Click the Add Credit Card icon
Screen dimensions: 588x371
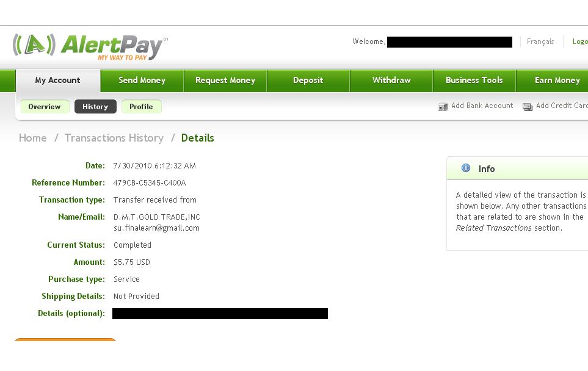tap(528, 107)
